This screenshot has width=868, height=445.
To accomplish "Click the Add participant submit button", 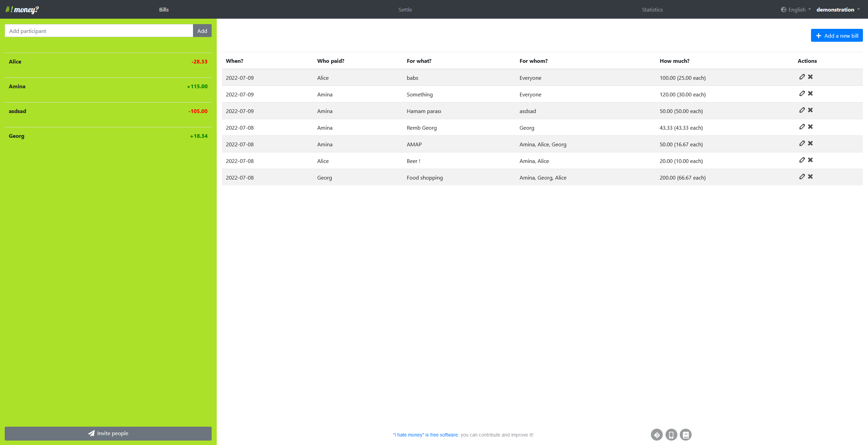I will point(202,31).
